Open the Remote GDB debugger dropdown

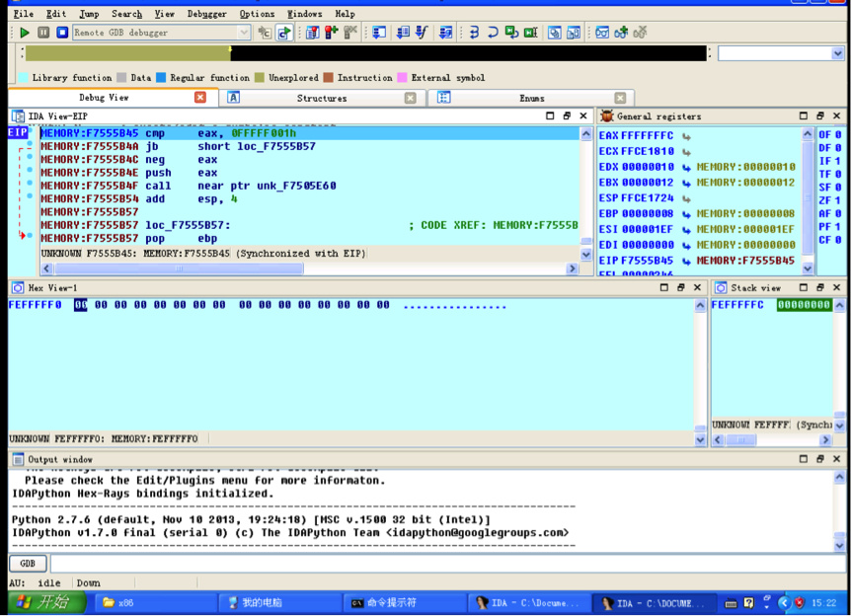pos(244,33)
